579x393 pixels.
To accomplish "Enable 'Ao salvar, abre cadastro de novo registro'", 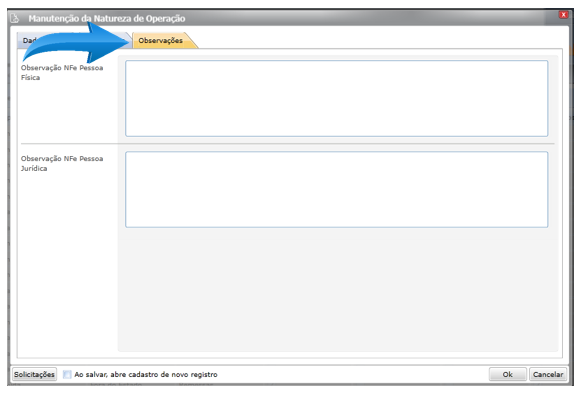I will click(x=67, y=375).
